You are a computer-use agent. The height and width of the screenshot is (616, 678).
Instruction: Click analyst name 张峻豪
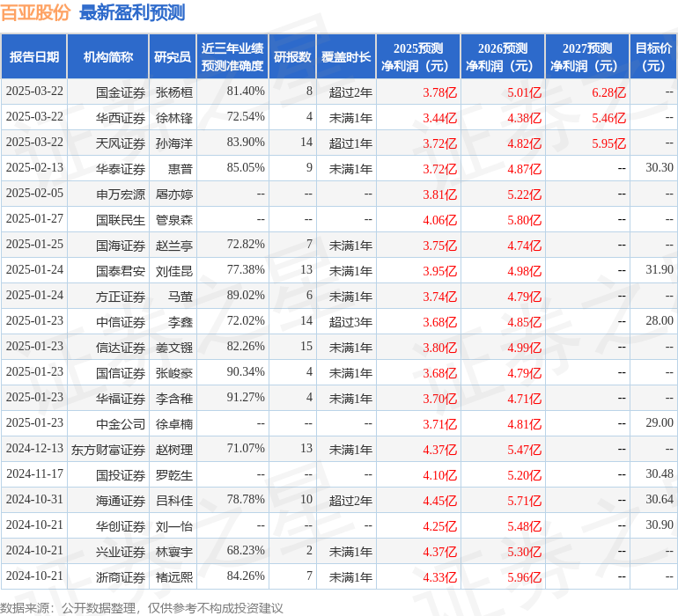pyautogui.click(x=174, y=372)
